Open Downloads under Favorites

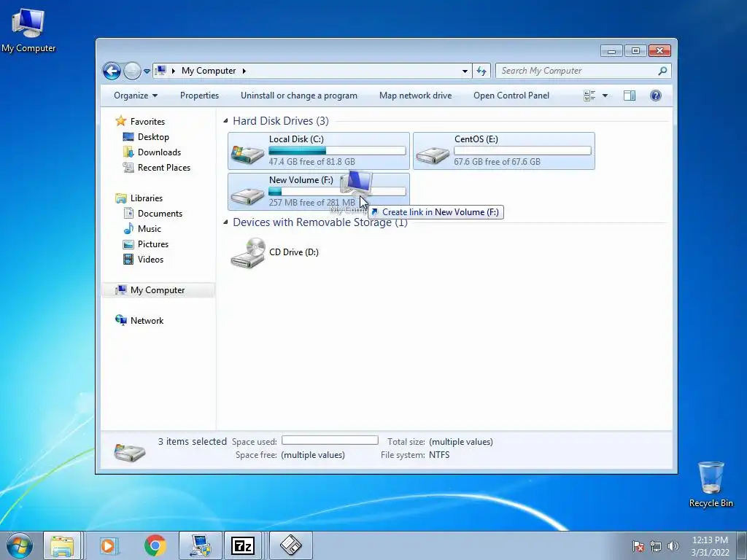tap(152, 152)
